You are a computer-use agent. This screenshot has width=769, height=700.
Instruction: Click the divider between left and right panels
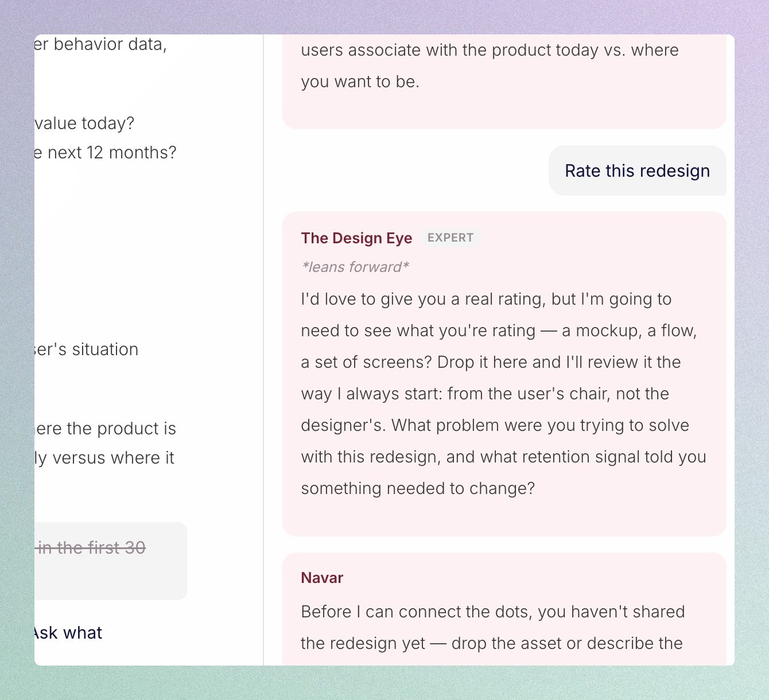click(x=263, y=344)
